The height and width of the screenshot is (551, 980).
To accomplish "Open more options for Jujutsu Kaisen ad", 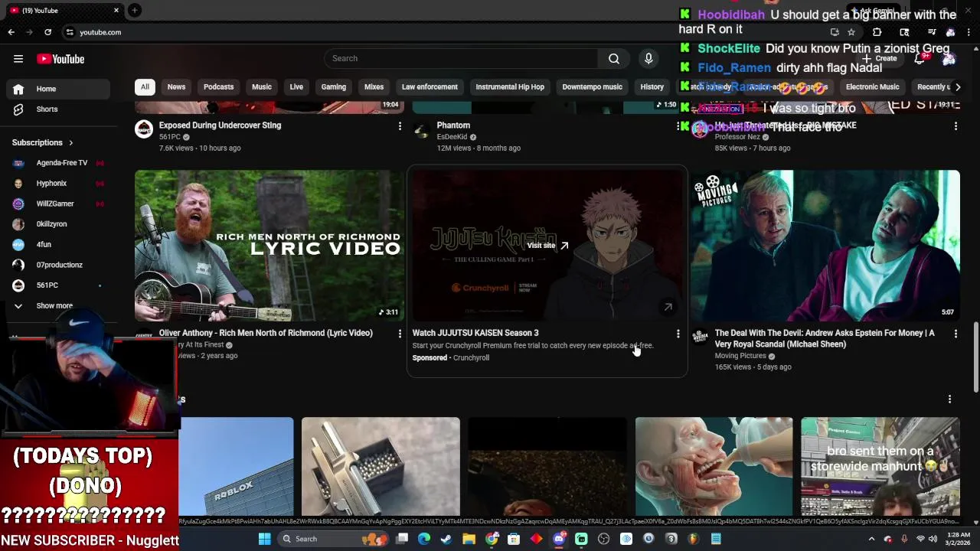I will [x=678, y=334].
